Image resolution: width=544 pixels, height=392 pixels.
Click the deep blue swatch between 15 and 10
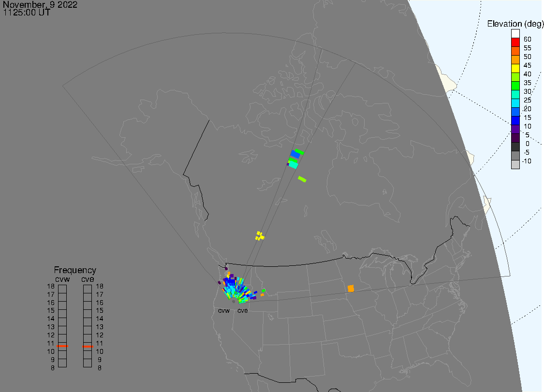pyautogui.click(x=515, y=120)
